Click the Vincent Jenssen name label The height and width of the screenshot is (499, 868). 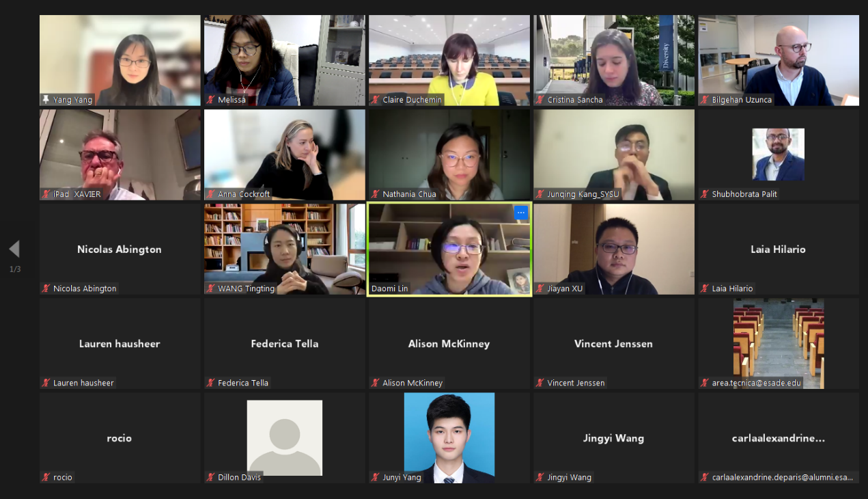coord(576,383)
